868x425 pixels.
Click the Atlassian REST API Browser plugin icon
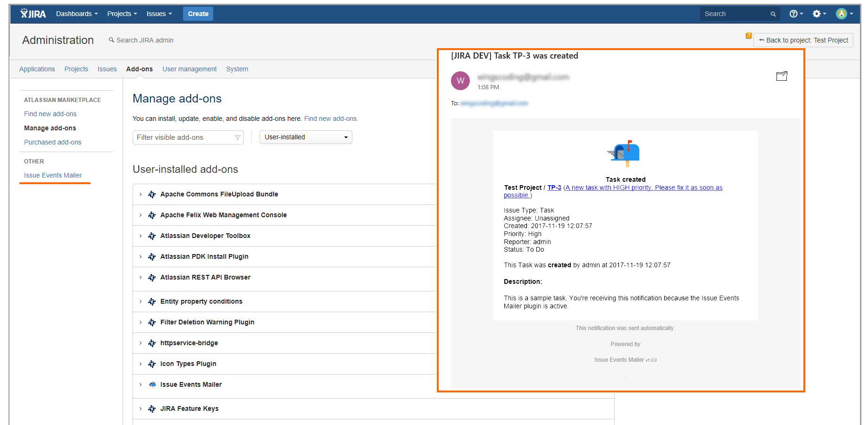click(x=152, y=277)
